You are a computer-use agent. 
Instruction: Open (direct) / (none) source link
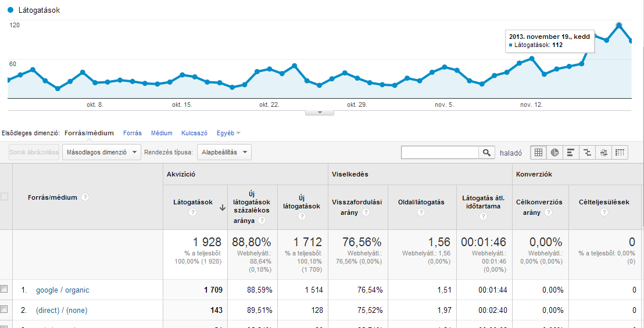(62, 311)
